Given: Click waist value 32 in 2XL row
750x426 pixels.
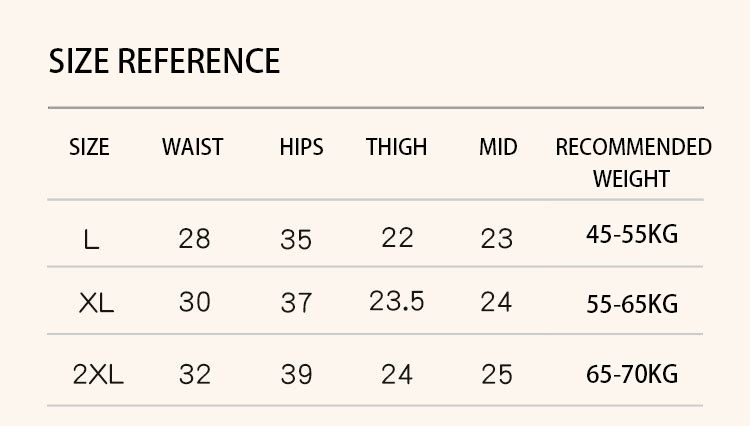Looking at the screenshot, I should (x=195, y=374).
